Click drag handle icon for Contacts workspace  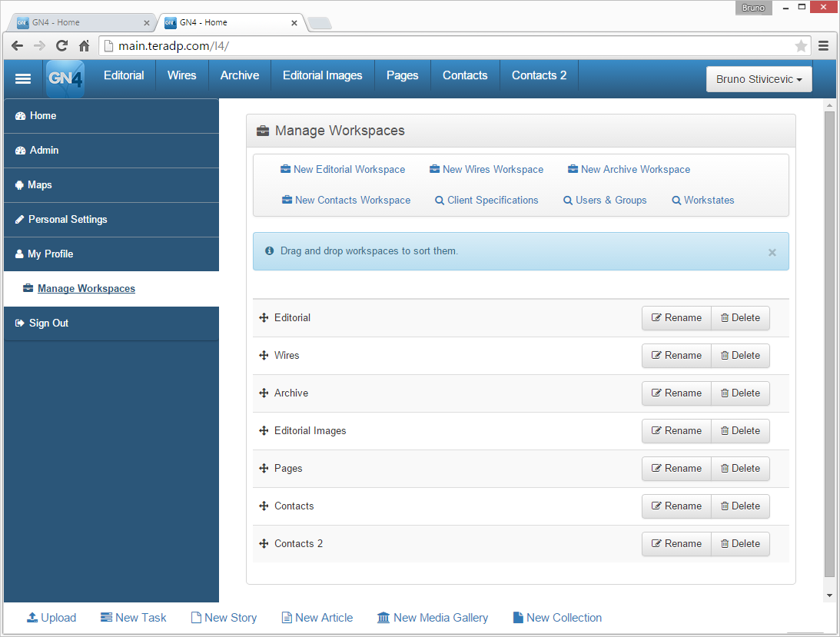[x=264, y=506]
